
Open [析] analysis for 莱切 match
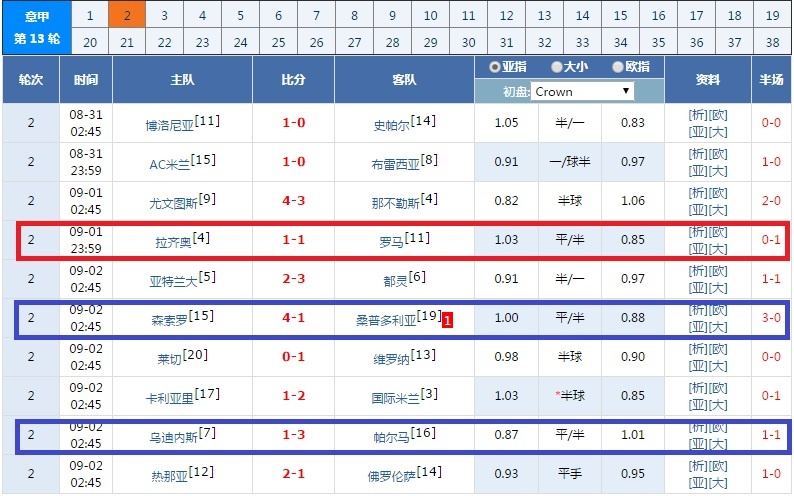click(x=698, y=349)
